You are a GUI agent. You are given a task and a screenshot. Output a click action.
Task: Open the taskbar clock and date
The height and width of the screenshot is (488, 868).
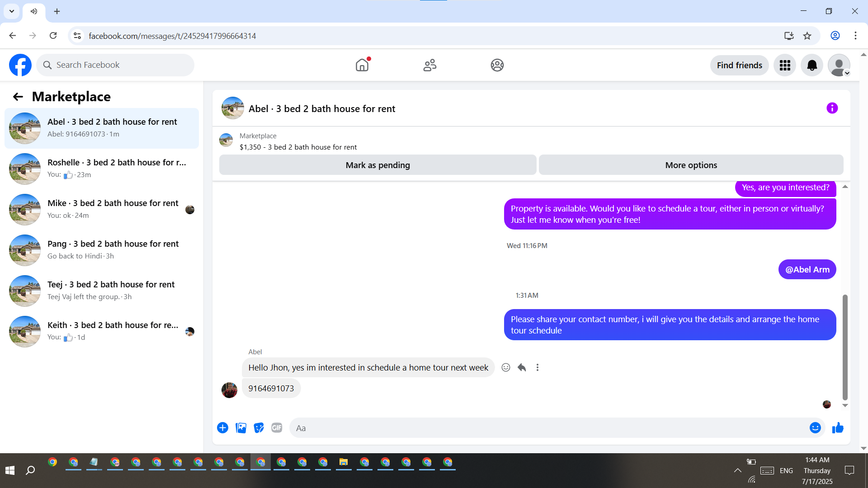point(817,470)
